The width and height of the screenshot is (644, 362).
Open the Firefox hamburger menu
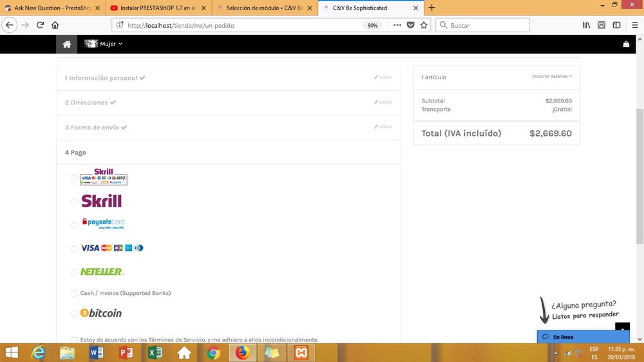tap(635, 25)
